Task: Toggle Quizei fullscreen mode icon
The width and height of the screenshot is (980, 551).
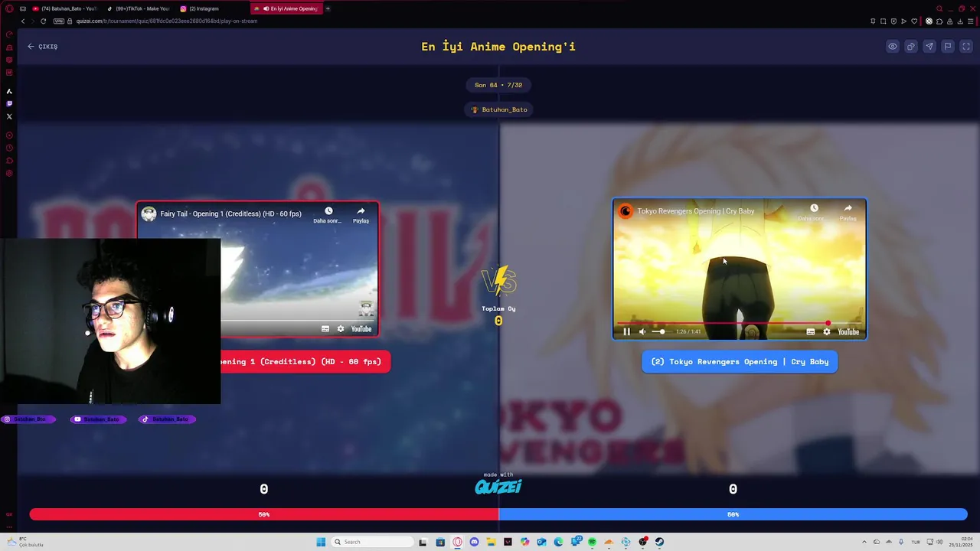Action: point(966,47)
